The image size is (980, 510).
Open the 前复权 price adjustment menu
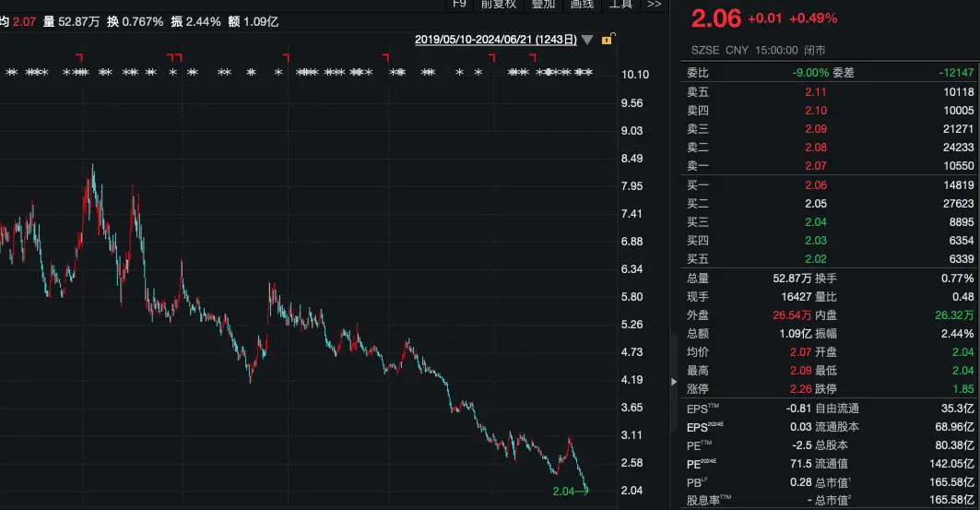[x=499, y=5]
